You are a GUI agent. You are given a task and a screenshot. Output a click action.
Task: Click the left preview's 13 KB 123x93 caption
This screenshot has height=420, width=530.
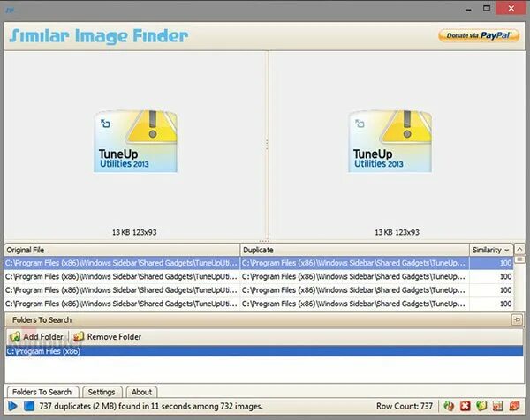(x=134, y=232)
